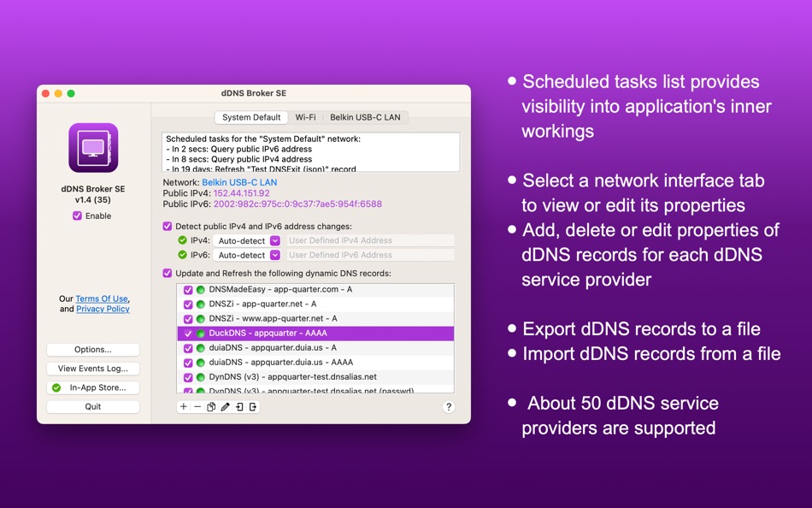812x508 pixels.
Task: Switch to System Default tab
Action: click(251, 117)
